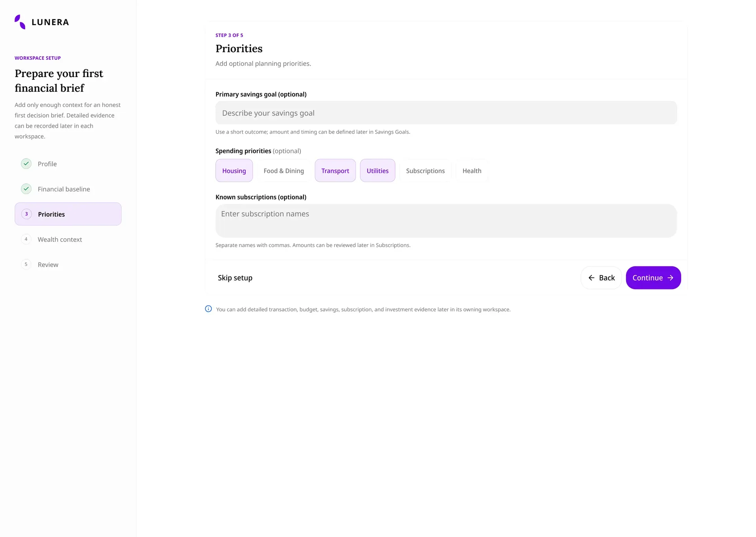Focus the primary savings goal field
The image size is (756, 537).
(x=446, y=113)
